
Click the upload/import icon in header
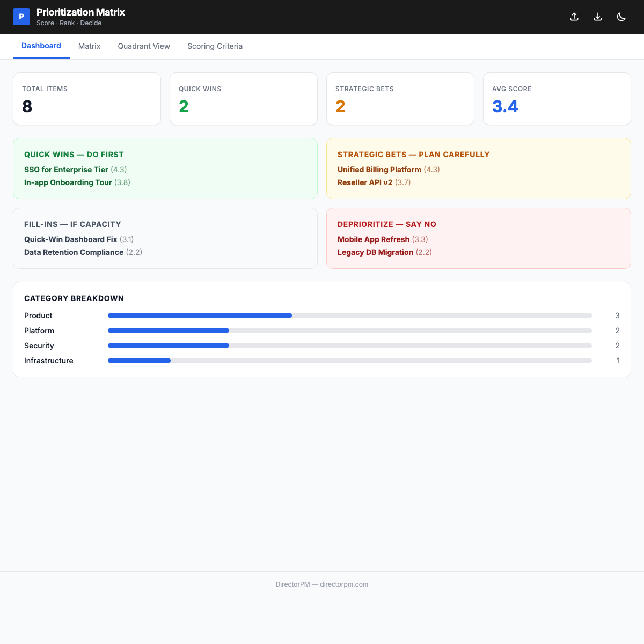pyautogui.click(x=574, y=17)
